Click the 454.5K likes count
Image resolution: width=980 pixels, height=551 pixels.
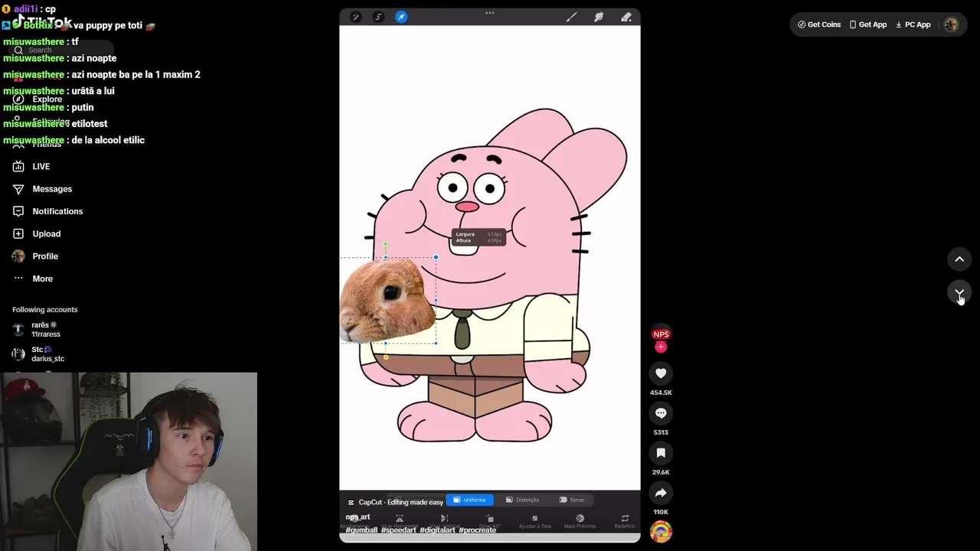pos(661,393)
